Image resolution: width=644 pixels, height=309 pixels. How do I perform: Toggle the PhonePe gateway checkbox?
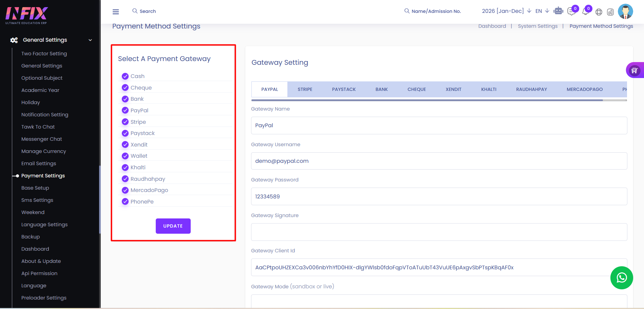point(125,201)
